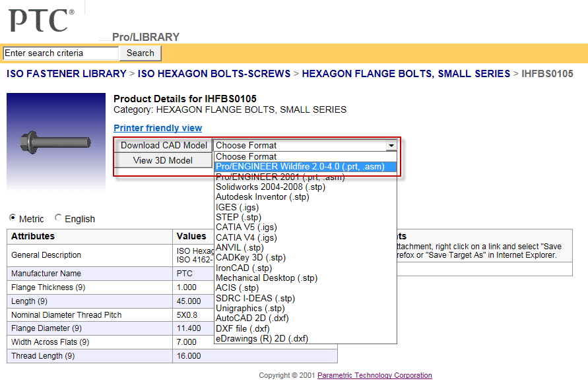Visit Parametric Technology Corporation footer link
588x389 pixels.
pyautogui.click(x=374, y=375)
